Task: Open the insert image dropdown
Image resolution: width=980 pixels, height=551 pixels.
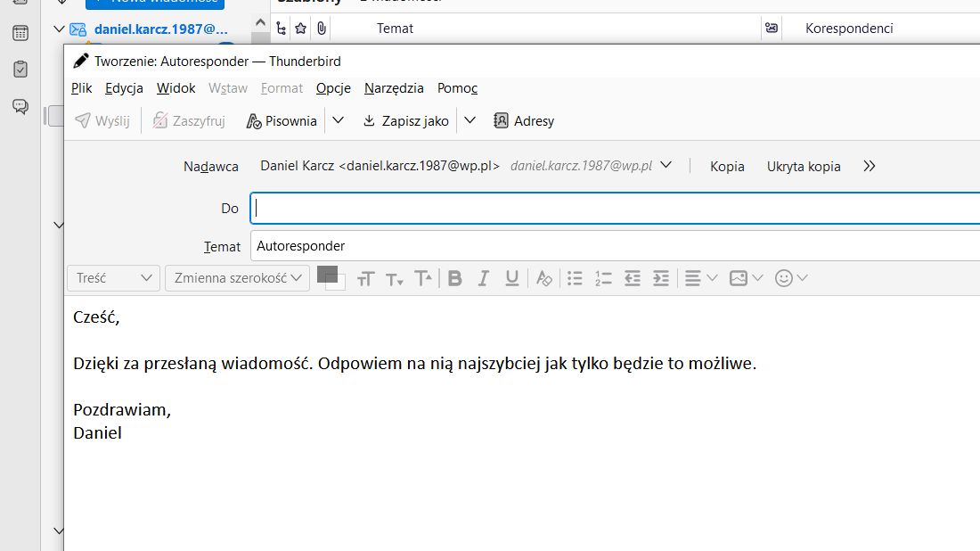Action: tap(747, 278)
